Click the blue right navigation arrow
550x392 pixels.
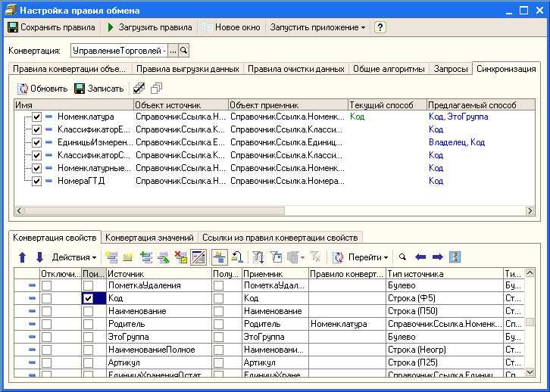pos(437,257)
